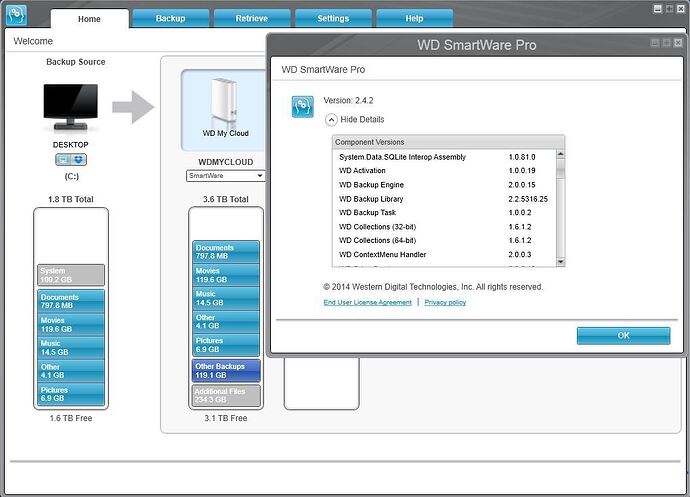690x497 pixels.
Task: Minimize the main SmartWare window
Action: tap(657, 9)
